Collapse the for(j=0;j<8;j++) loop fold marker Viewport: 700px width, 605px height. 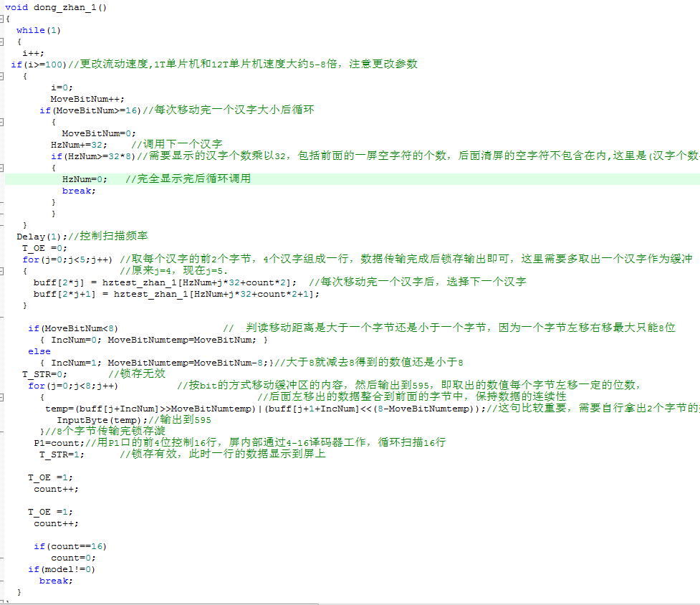click(x=1, y=397)
